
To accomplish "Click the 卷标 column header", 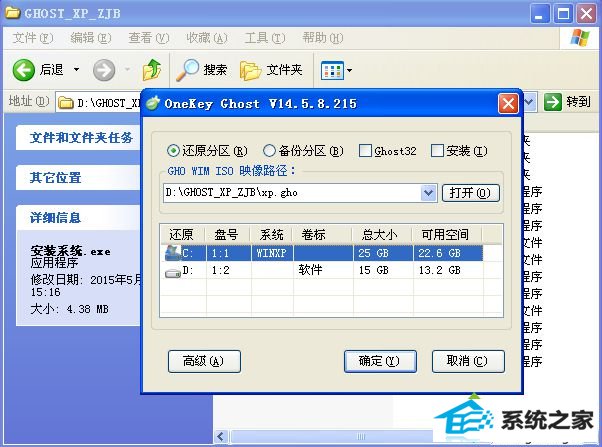I will [322, 234].
